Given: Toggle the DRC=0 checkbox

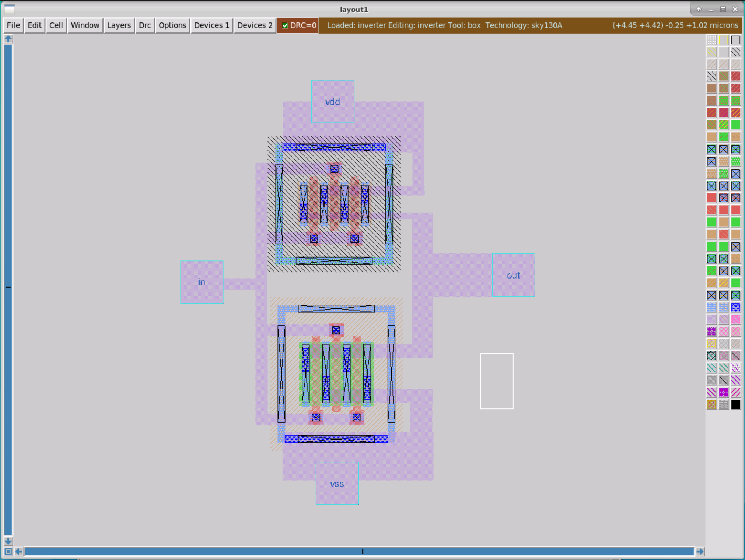Looking at the screenshot, I should pyautogui.click(x=285, y=25).
